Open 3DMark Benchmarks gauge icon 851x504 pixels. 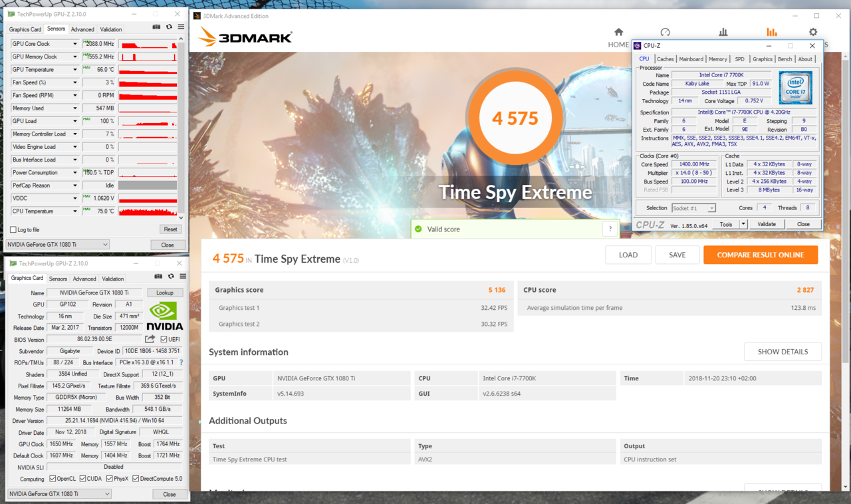(666, 32)
